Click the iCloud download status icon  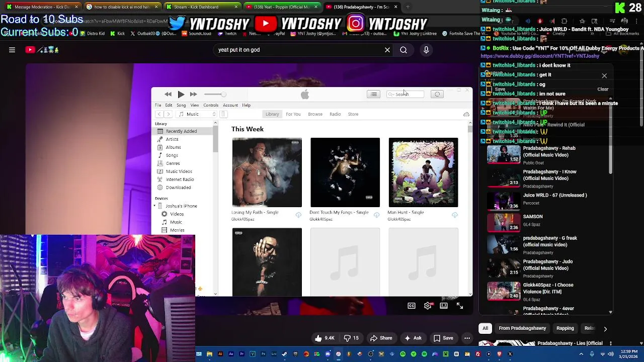[x=466, y=114]
